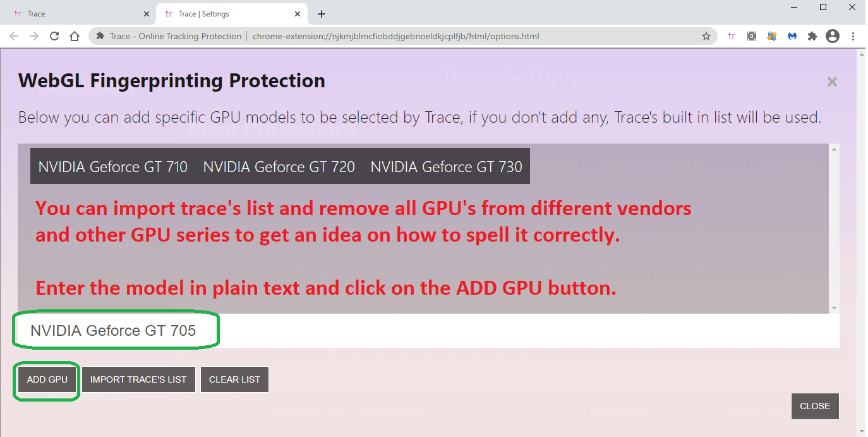
Task: Click IMPORT TRACE'S LIST button
Action: point(138,379)
